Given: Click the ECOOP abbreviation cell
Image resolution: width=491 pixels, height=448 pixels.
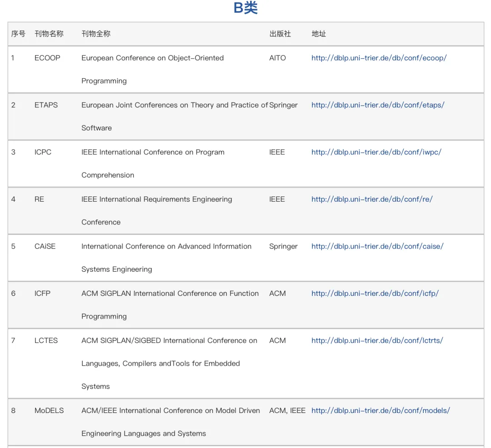Looking at the screenshot, I should tap(47, 58).
